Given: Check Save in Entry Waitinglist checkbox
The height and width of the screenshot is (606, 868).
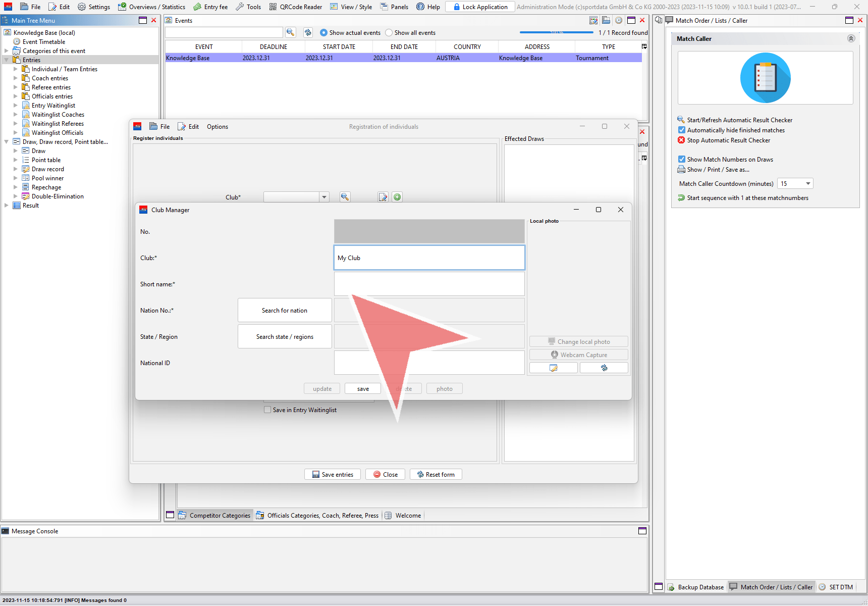Looking at the screenshot, I should pos(267,410).
